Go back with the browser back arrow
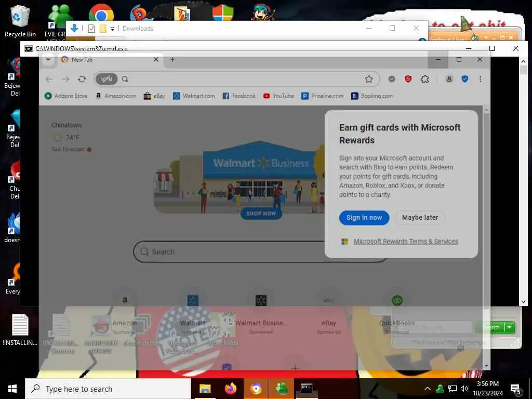 click(x=49, y=79)
